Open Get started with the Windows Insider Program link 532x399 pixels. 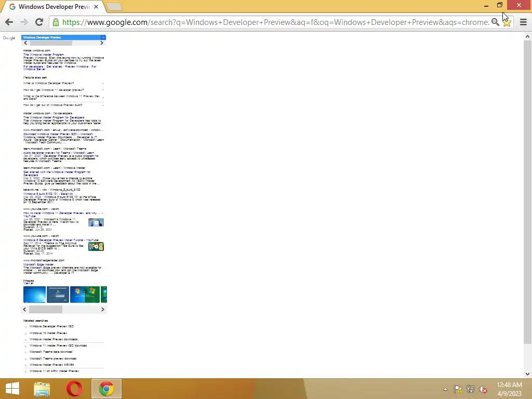57,174
